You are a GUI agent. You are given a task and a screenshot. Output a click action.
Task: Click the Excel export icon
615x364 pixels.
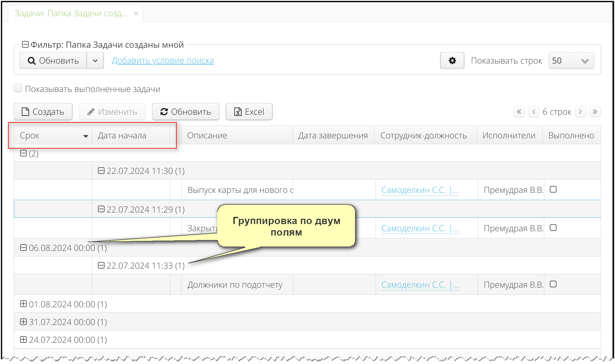pos(238,112)
